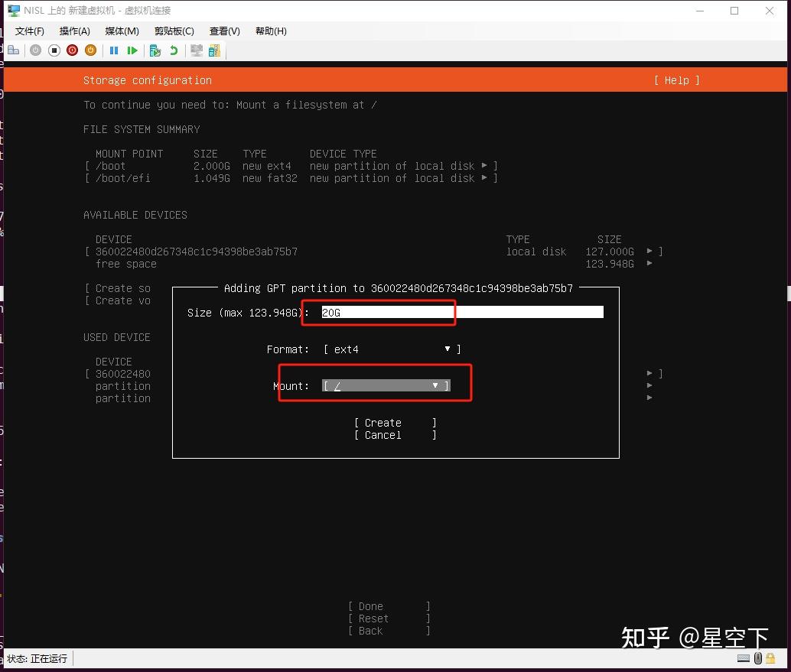Click the 'new fat32' type cell
Image resolution: width=791 pixels, height=672 pixels.
pyautogui.click(x=270, y=178)
